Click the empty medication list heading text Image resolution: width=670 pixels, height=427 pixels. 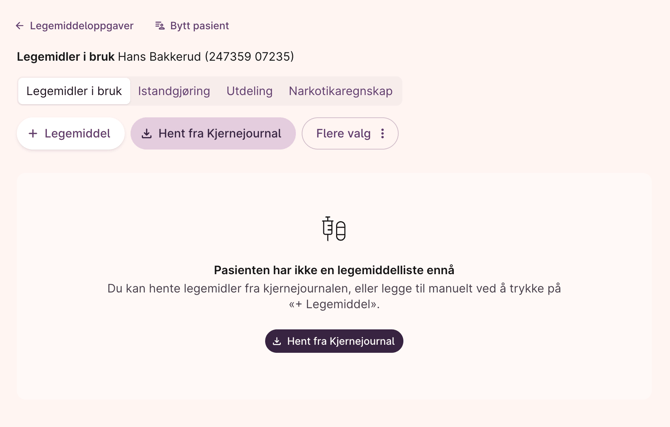coord(334,270)
